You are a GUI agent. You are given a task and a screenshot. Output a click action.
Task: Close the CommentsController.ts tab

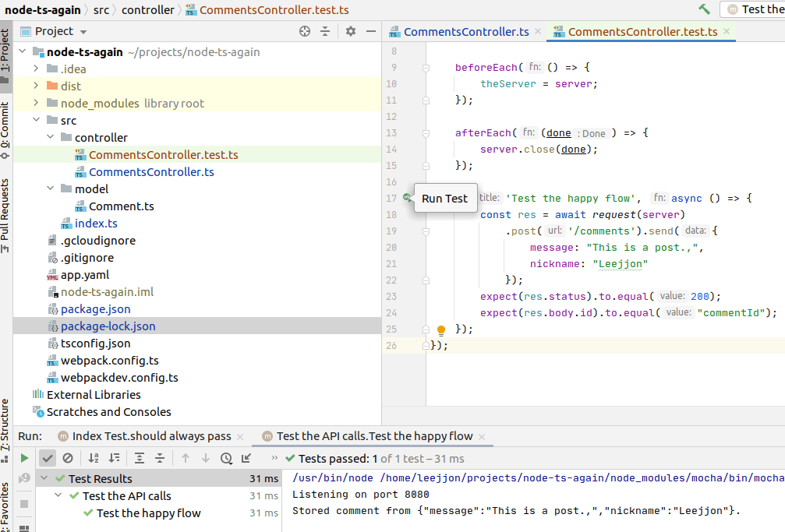pos(538,31)
